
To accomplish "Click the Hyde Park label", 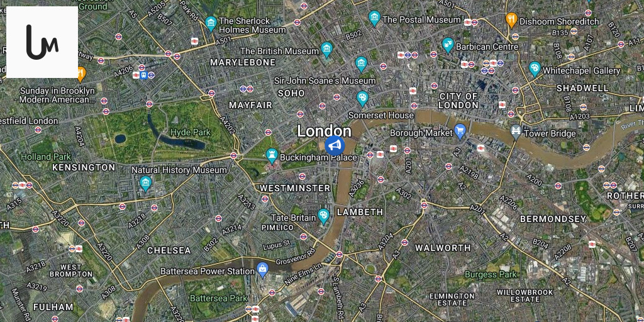I will [x=191, y=132].
